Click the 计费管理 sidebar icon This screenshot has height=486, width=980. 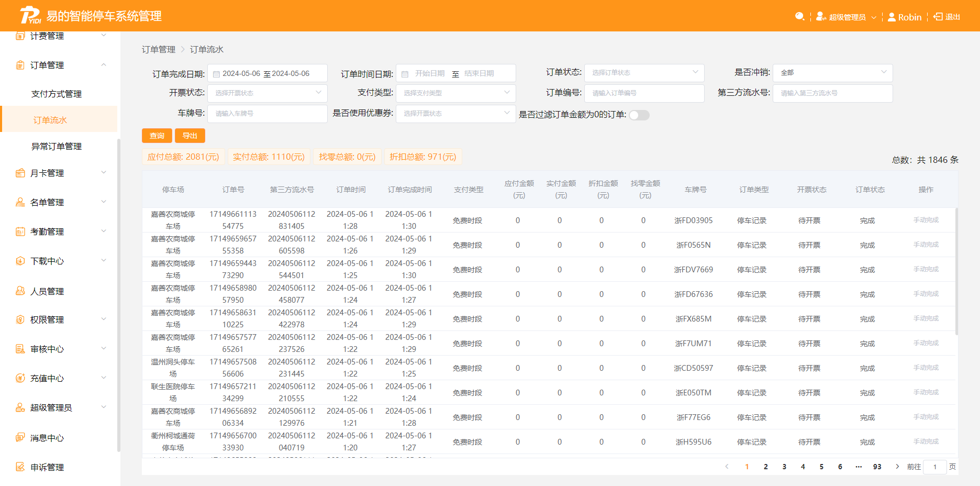pyautogui.click(x=20, y=36)
